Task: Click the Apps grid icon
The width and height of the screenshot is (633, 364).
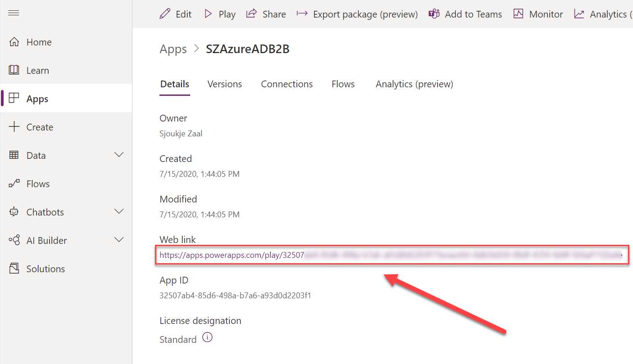Action: pyautogui.click(x=14, y=99)
